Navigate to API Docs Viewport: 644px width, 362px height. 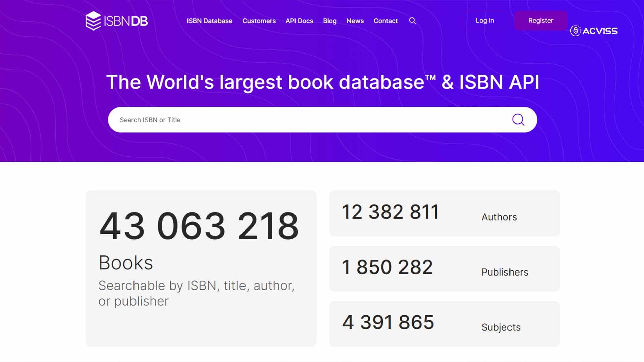[299, 21]
